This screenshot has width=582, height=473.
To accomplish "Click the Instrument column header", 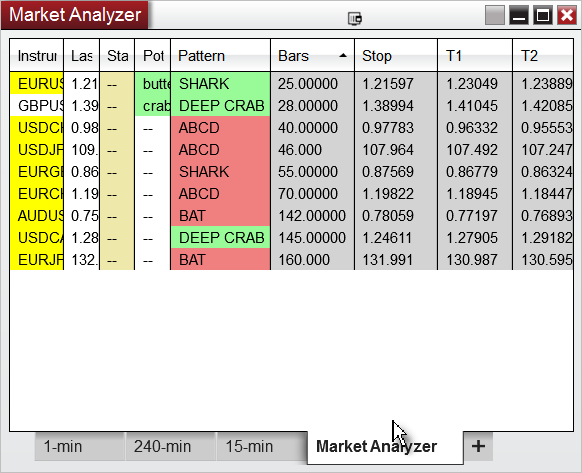I will [x=36, y=56].
